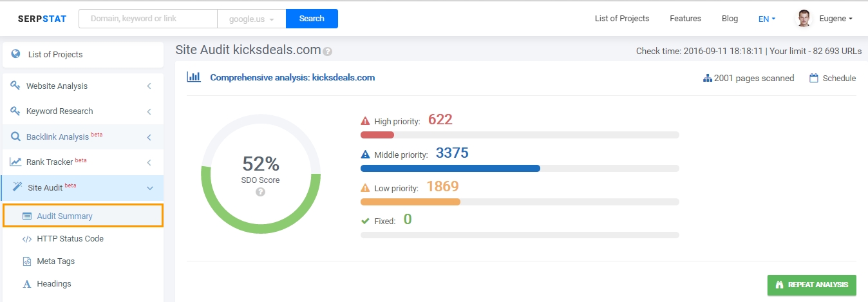Click the sitemap icon by pages scanned
Screen dimensions: 868x302
[x=708, y=78]
